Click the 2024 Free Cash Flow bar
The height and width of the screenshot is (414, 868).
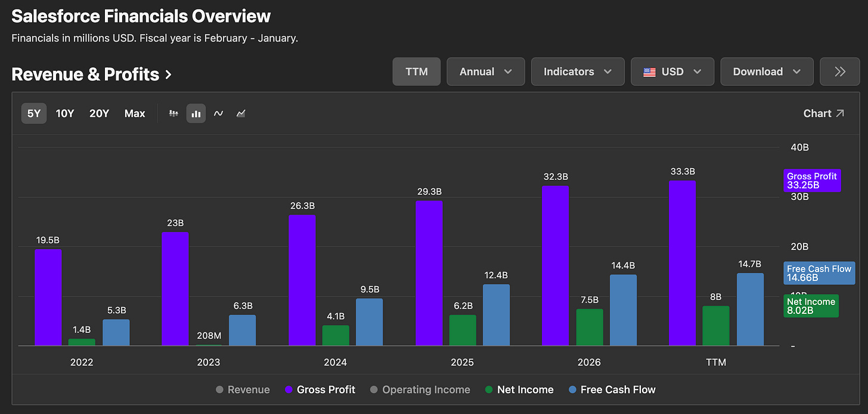[369, 322]
